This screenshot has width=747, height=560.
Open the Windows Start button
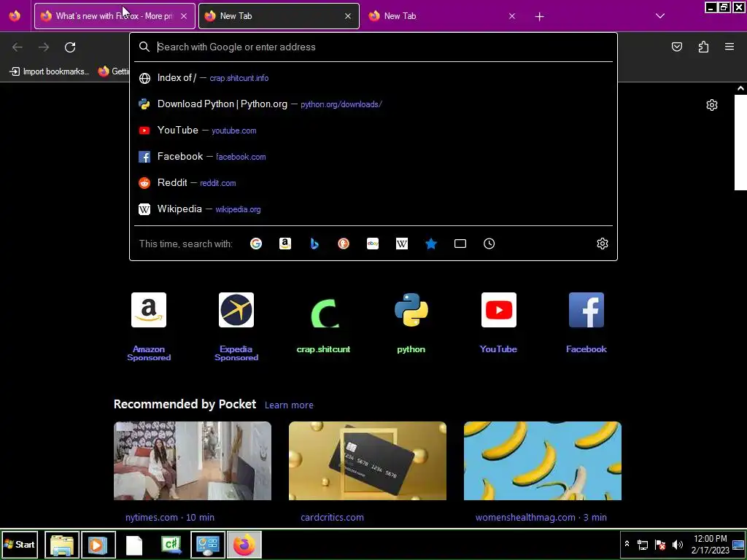[x=20, y=544]
